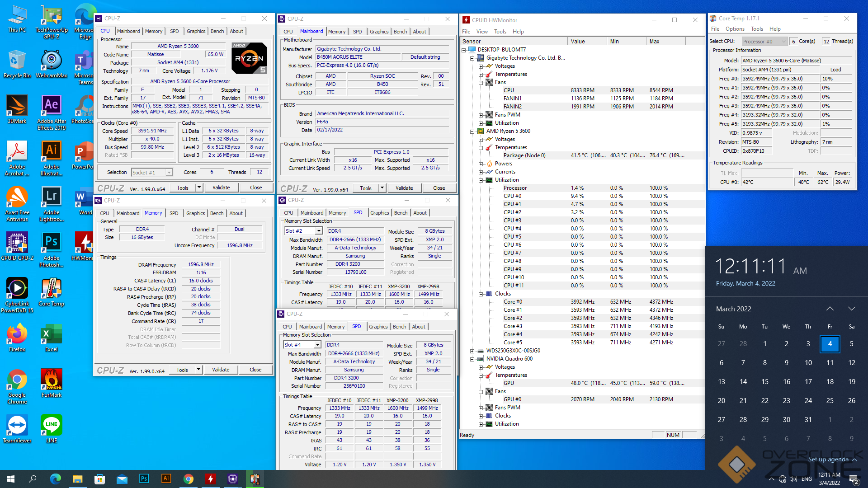Open the Socket #1 selection dropdown

169,172
